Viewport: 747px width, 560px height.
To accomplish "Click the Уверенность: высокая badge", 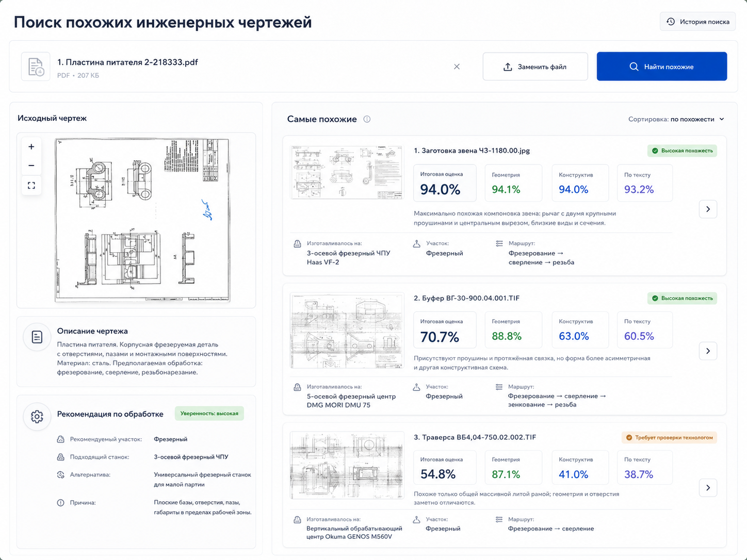I will click(209, 414).
